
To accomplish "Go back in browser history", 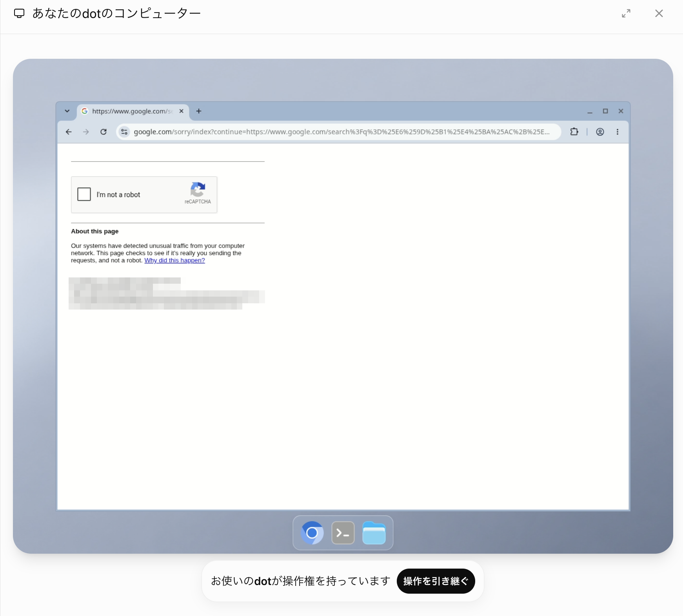I will tap(69, 132).
